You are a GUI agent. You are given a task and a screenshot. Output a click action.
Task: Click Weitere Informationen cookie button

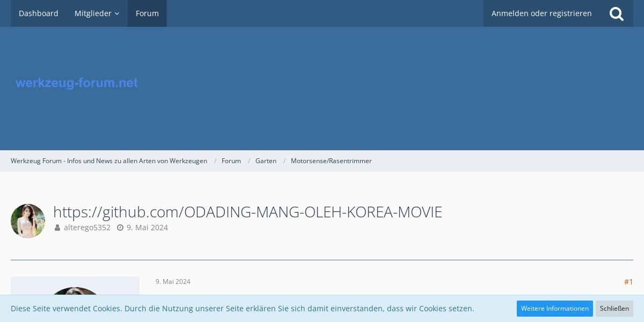pyautogui.click(x=555, y=309)
